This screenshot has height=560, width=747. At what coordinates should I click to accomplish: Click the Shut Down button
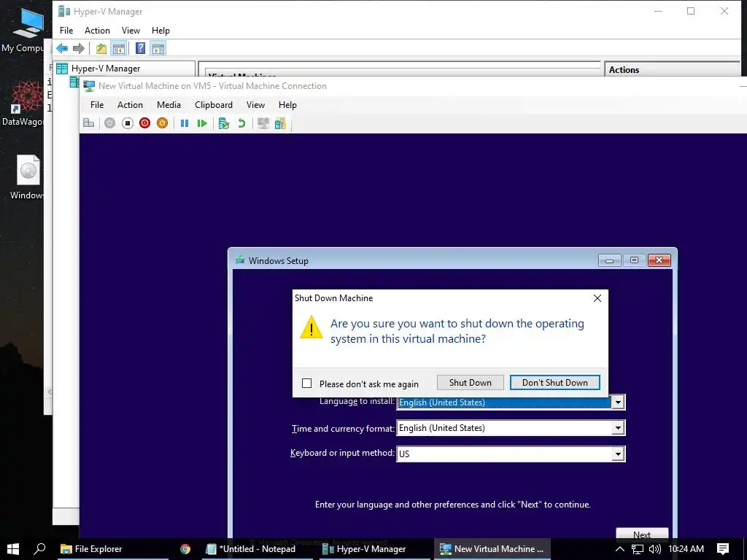[x=471, y=382]
